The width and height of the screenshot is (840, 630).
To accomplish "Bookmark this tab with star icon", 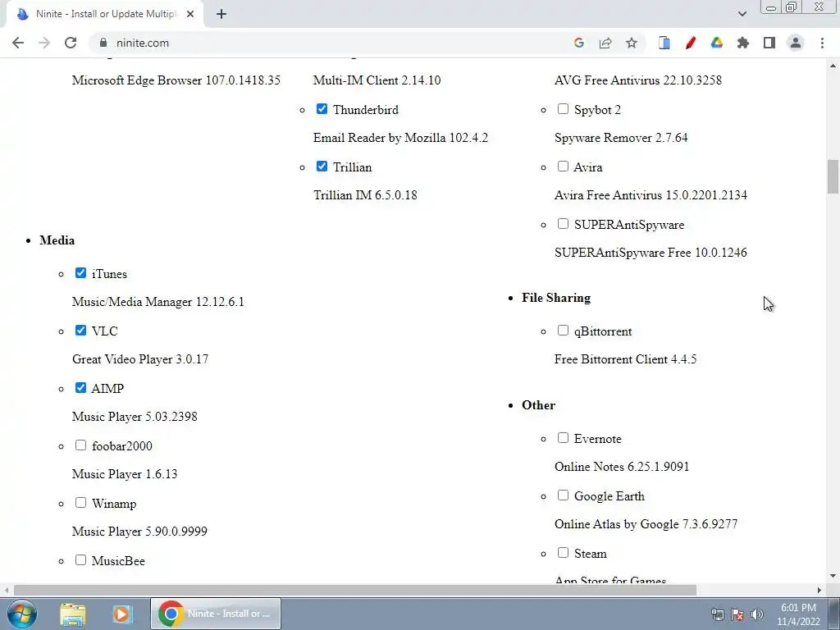I will (x=632, y=43).
